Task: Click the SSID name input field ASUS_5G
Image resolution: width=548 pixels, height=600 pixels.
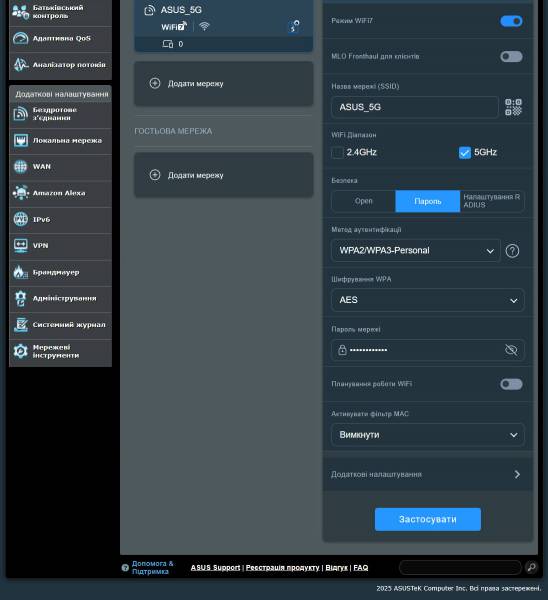Action: pyautogui.click(x=415, y=107)
